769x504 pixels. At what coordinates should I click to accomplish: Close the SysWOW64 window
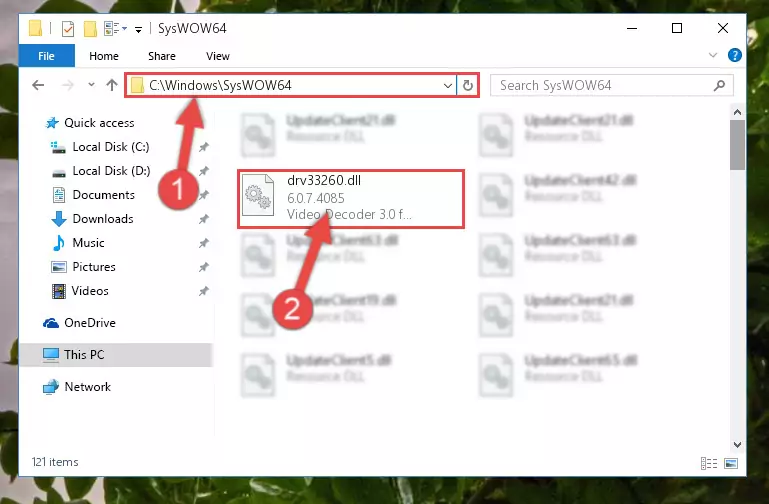tap(722, 28)
